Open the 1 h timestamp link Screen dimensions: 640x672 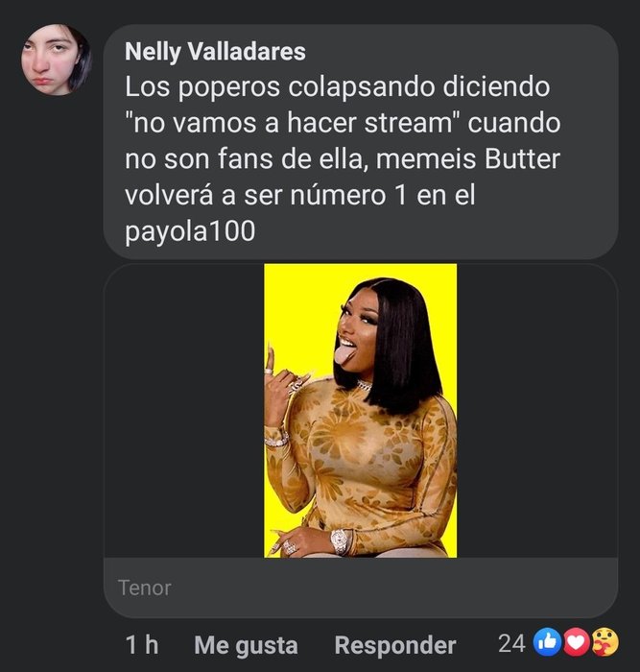pos(142,645)
